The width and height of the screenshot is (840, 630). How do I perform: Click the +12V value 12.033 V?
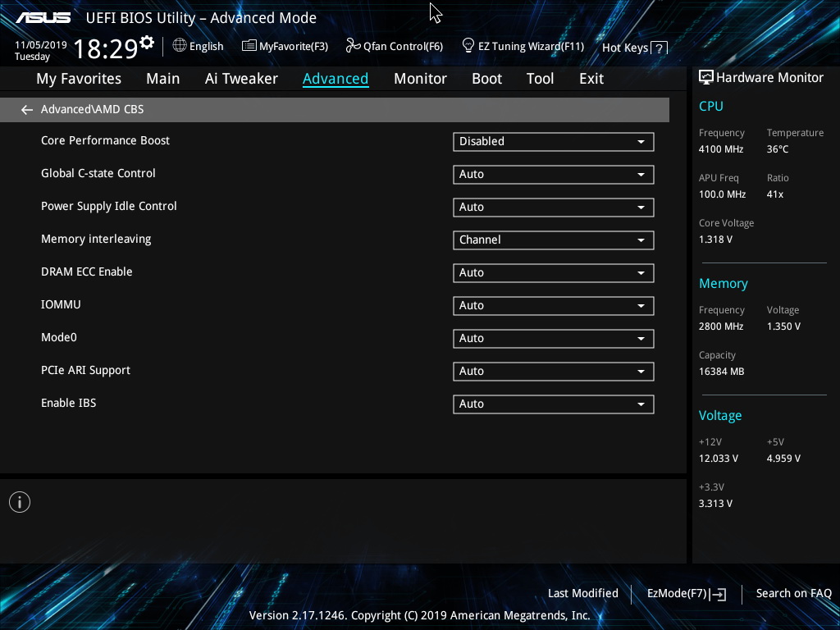719,459
